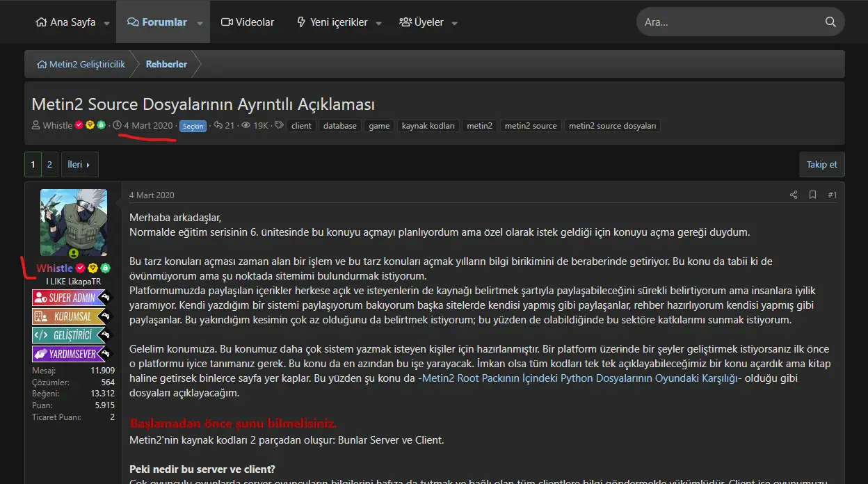Open the metin2 source tag
Image resolution: width=868 pixels, height=484 pixels.
531,126
